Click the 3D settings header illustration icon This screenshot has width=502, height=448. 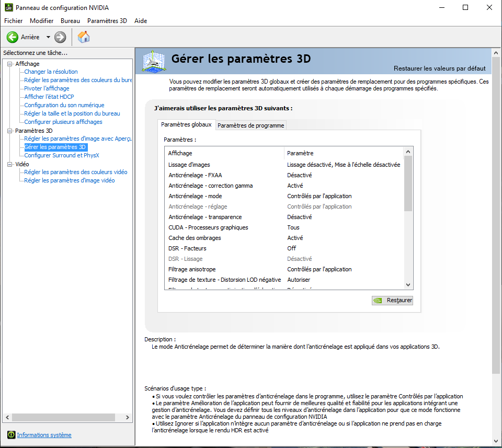(154, 62)
